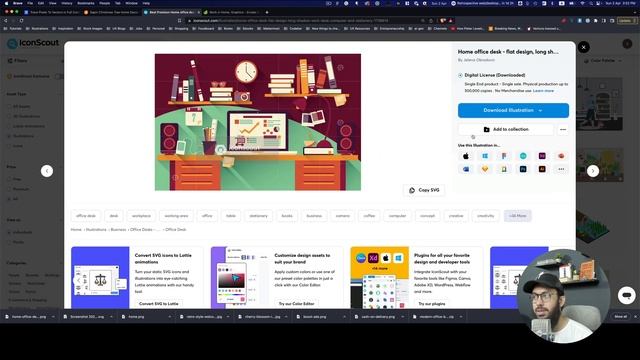Open the three-dots menu beside Add to collection
640x360 pixels.
563,129
